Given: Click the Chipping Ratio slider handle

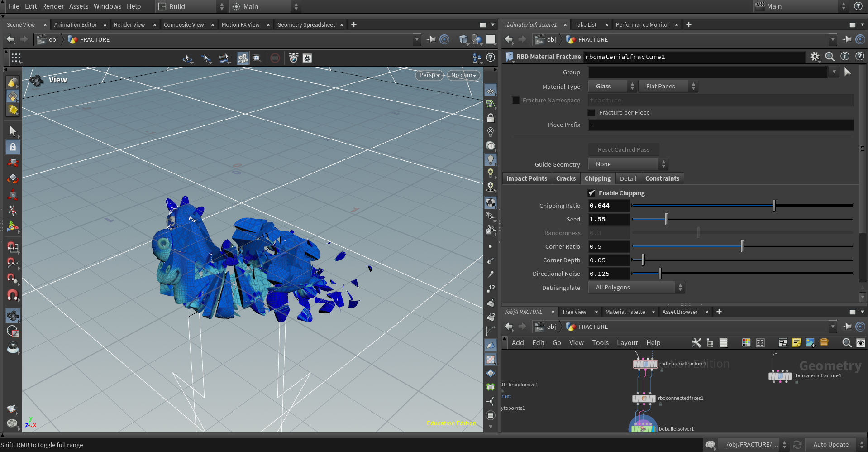Looking at the screenshot, I should pos(774,206).
